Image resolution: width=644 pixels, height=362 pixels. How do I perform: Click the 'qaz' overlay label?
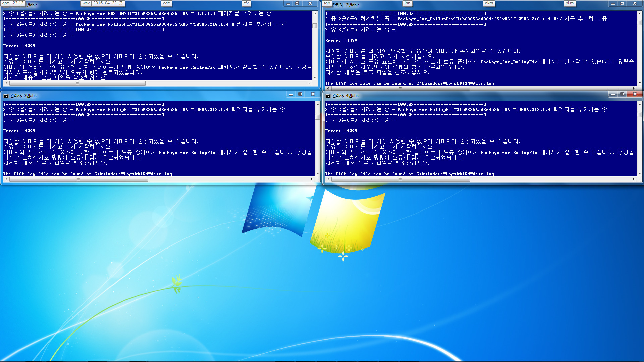6,3
